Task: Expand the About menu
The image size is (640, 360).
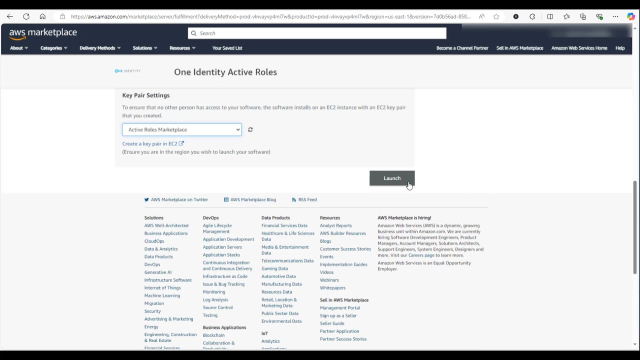Action: [x=19, y=48]
